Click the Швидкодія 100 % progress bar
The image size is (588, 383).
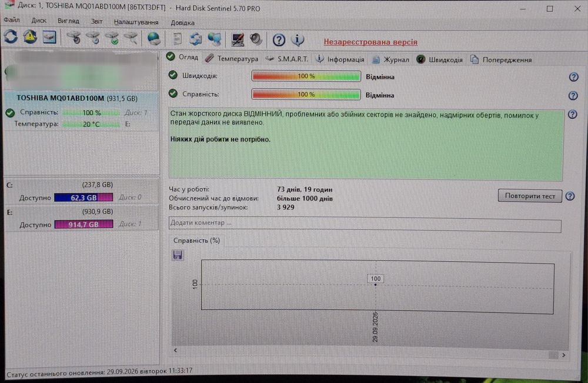[306, 76]
